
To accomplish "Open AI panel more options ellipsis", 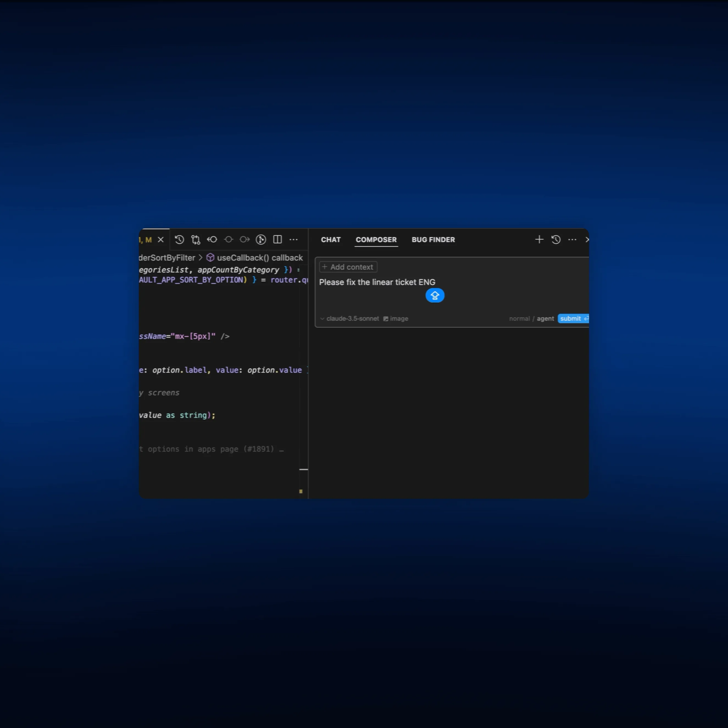I will tap(572, 240).
